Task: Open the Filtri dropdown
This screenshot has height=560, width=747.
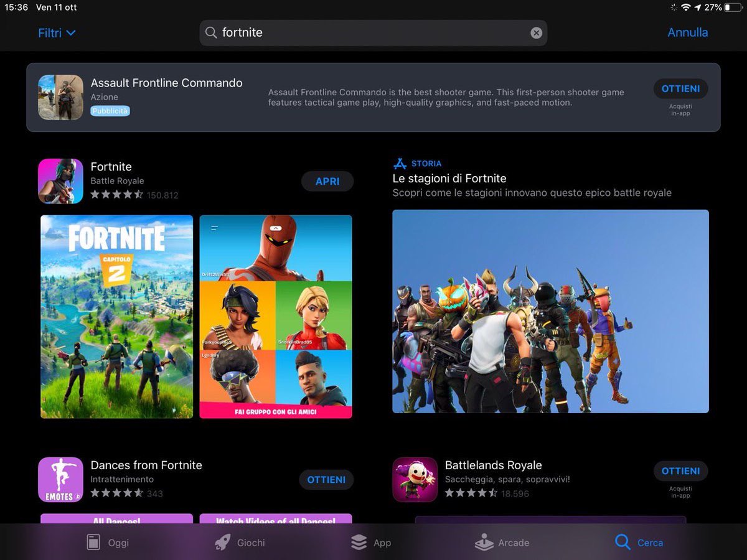Action: [x=57, y=33]
